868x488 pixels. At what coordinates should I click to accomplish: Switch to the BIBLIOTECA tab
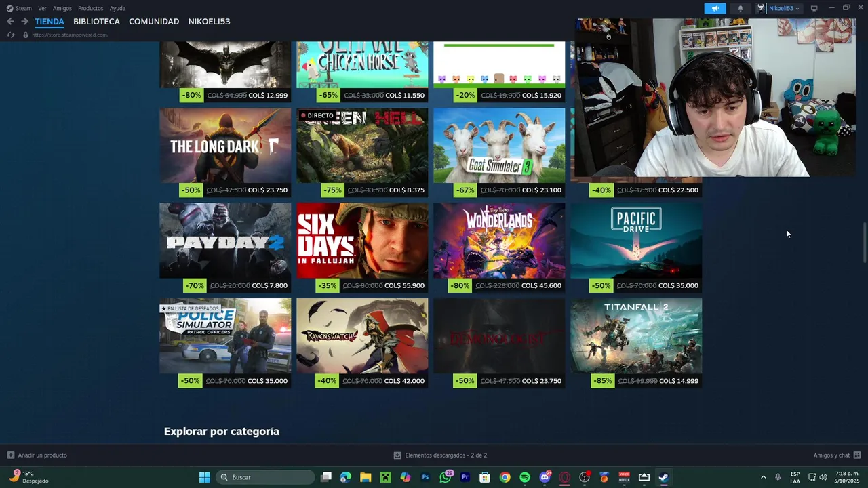click(96, 22)
